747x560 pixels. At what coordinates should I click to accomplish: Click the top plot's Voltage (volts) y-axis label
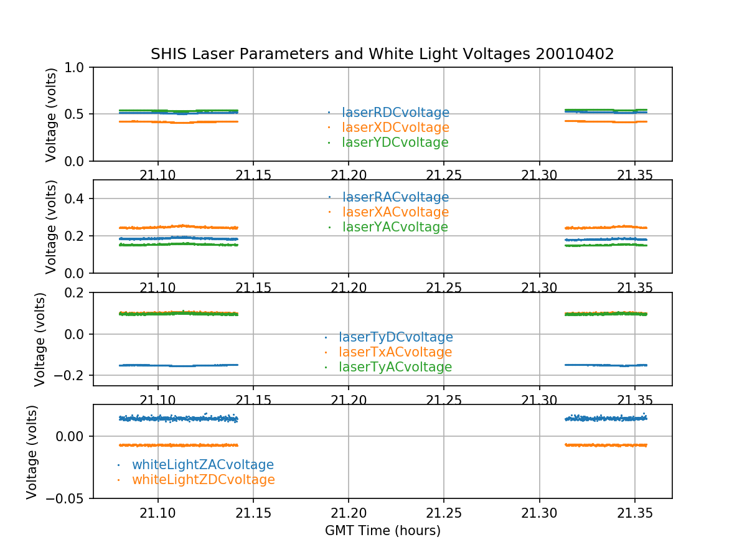[51, 114]
